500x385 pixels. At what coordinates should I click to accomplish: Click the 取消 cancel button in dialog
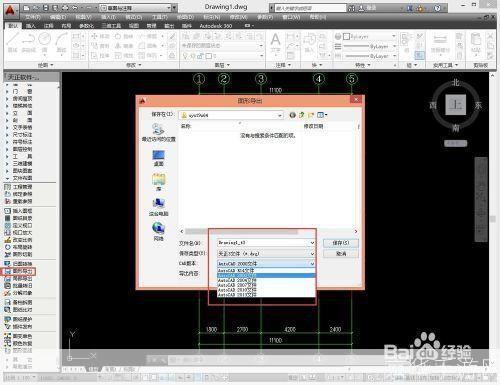(341, 254)
